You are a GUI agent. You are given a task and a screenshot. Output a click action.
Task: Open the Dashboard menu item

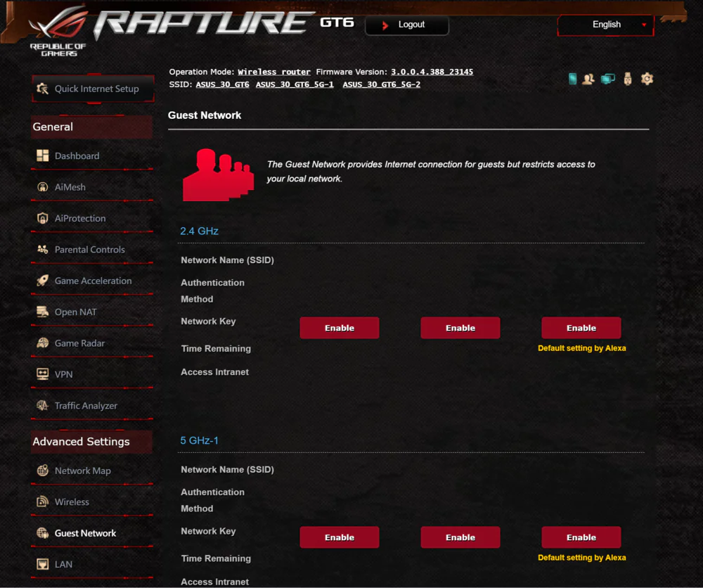point(92,156)
